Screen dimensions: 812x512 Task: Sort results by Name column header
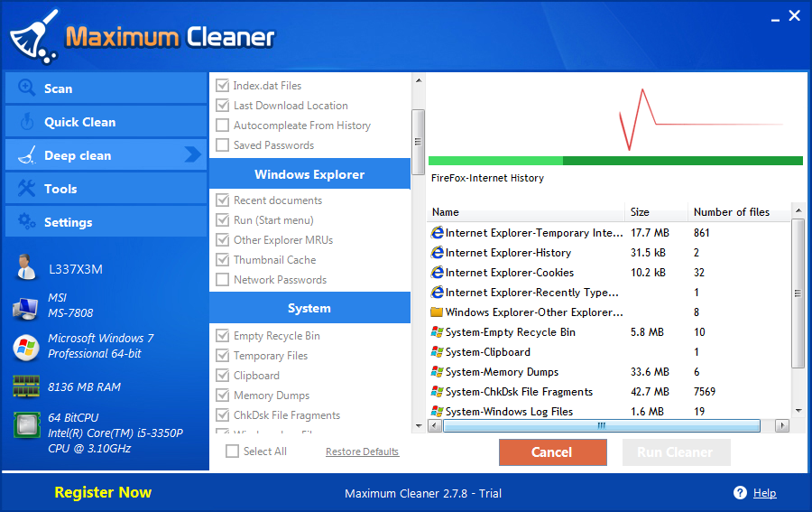click(x=527, y=212)
